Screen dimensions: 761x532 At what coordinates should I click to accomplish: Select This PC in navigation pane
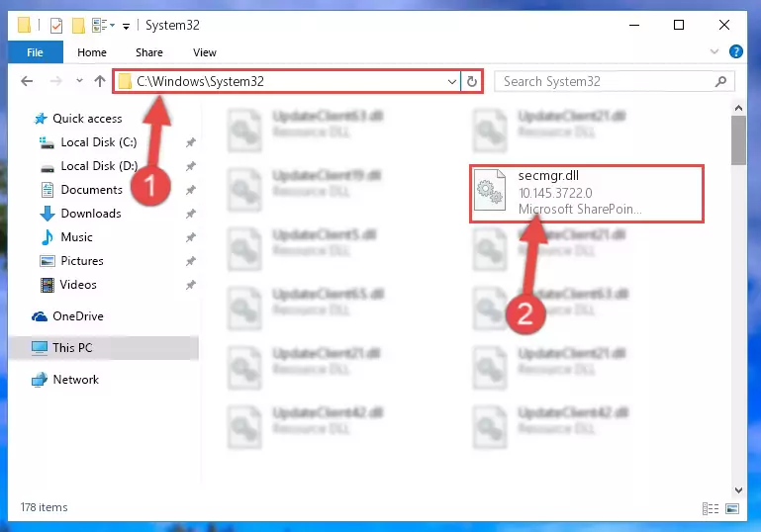(104, 348)
